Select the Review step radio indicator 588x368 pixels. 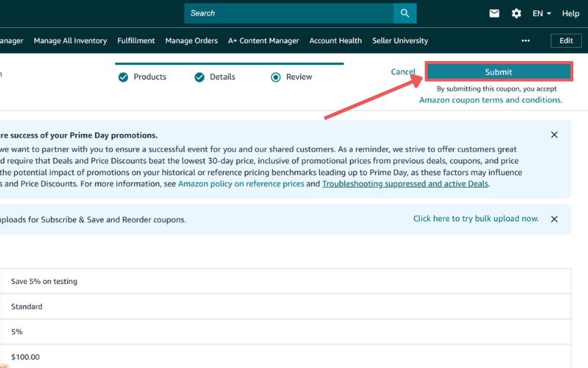pos(276,77)
